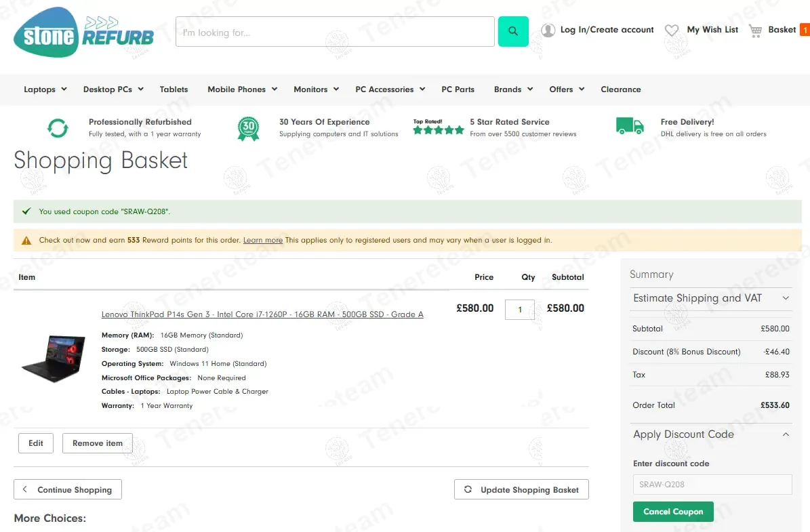Click the user account avatar icon
The image size is (810, 532).
pos(548,30)
